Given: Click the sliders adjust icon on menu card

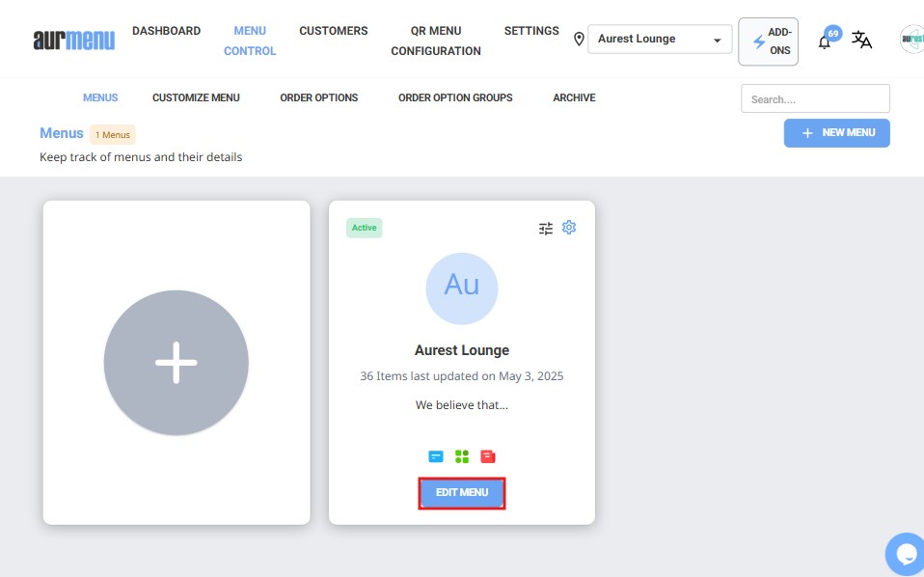Looking at the screenshot, I should pos(546,228).
